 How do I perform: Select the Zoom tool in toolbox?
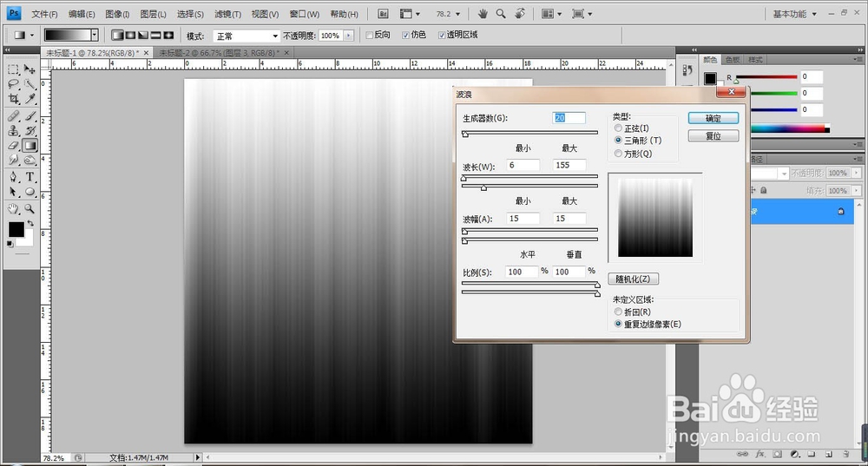[30, 208]
